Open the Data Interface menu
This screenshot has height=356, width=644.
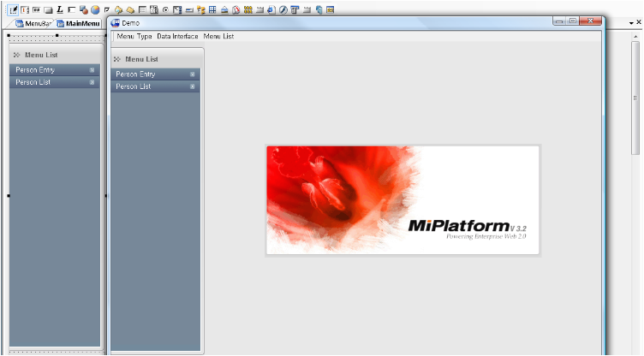click(x=177, y=36)
